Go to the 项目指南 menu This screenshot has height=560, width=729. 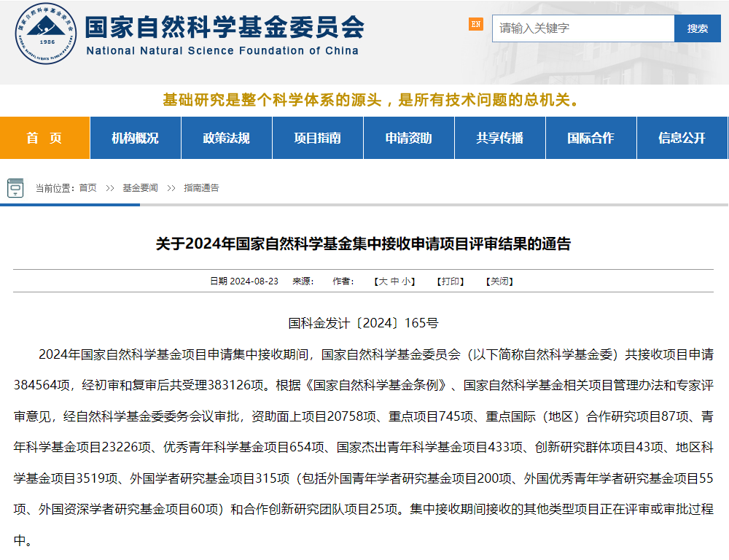click(x=317, y=138)
